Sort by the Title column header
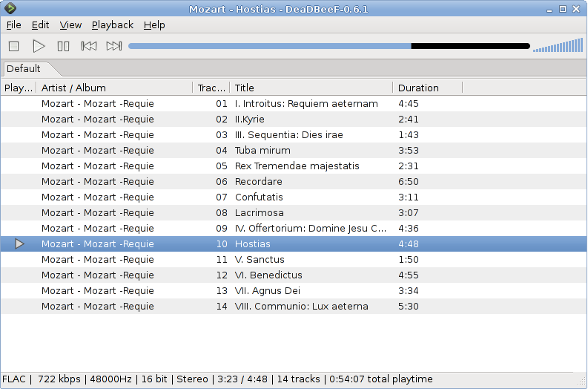Viewport: 588px width, 389px height. tap(311, 88)
